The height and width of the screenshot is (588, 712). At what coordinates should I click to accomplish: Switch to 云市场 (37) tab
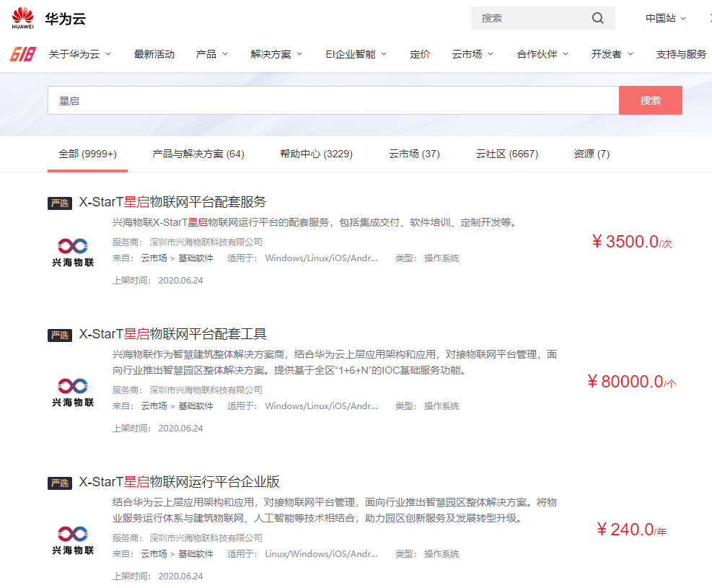click(x=414, y=154)
